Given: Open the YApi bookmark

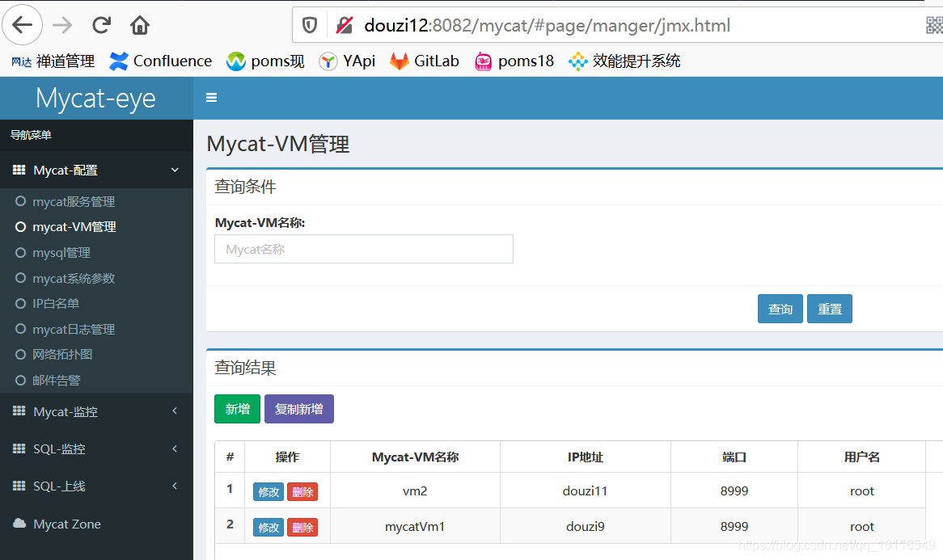Looking at the screenshot, I should 347,61.
